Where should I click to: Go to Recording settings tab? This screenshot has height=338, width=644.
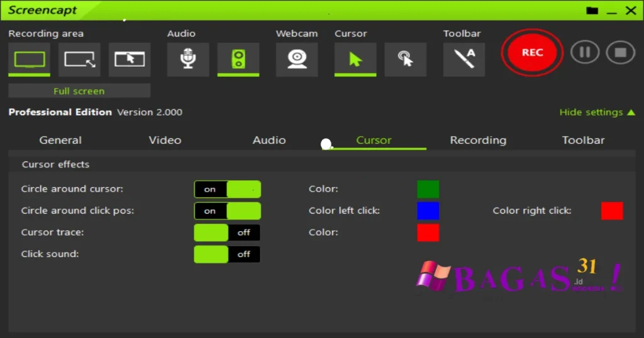tap(478, 140)
